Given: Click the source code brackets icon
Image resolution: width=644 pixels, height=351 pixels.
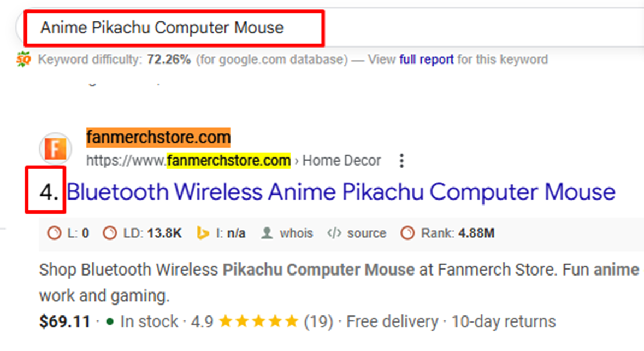Looking at the screenshot, I should point(334,233).
